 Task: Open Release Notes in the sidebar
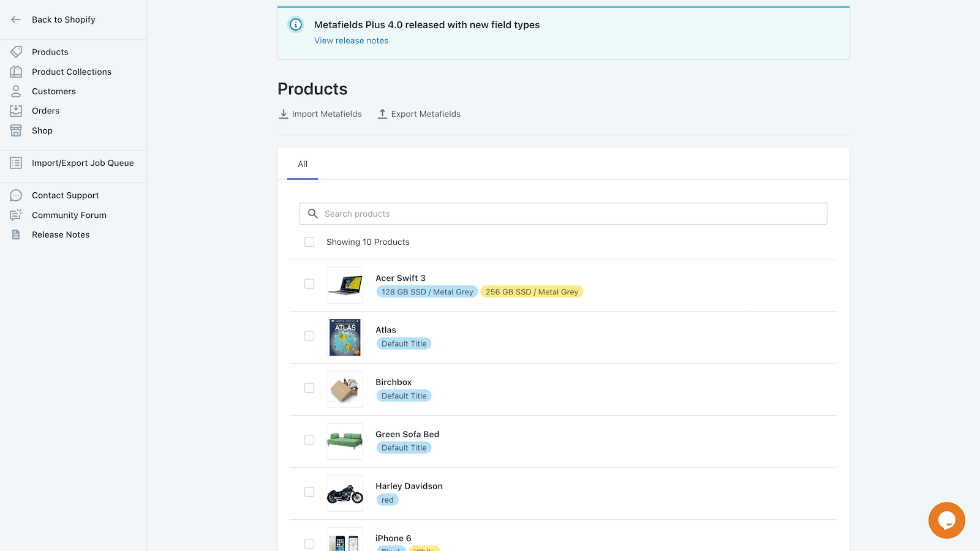[61, 234]
